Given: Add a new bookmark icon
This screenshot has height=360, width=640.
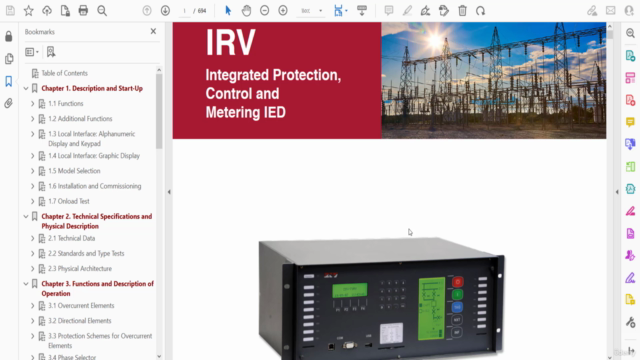Looking at the screenshot, I should pos(51,52).
